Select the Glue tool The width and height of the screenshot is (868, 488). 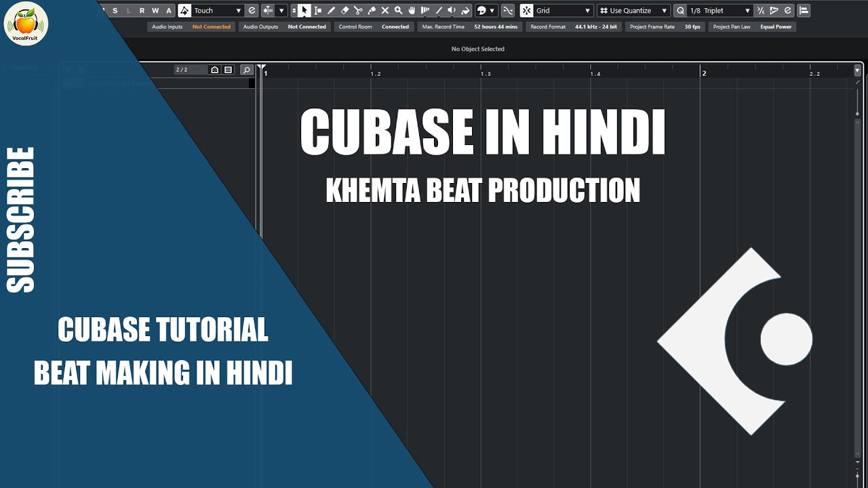pyautogui.click(x=372, y=10)
